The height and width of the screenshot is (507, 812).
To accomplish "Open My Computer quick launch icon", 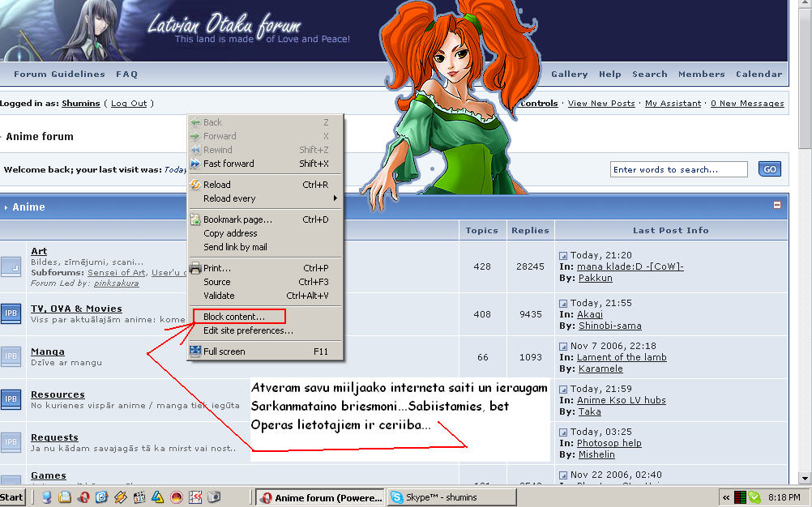I will coord(46,498).
